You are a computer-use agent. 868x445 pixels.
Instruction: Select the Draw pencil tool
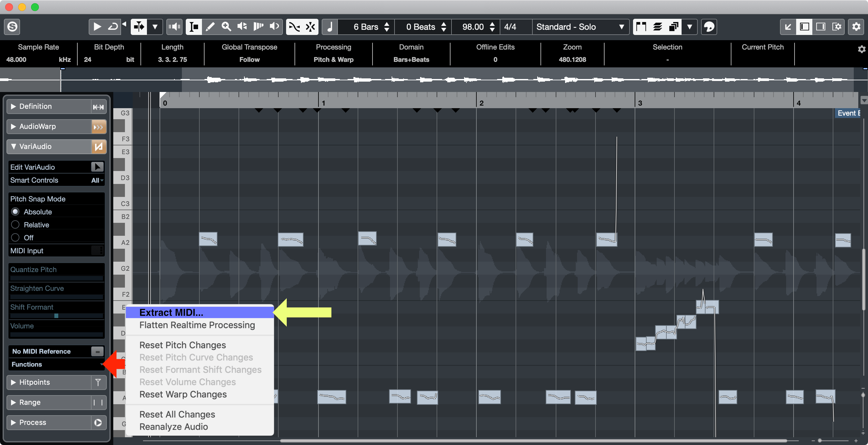pyautogui.click(x=210, y=27)
